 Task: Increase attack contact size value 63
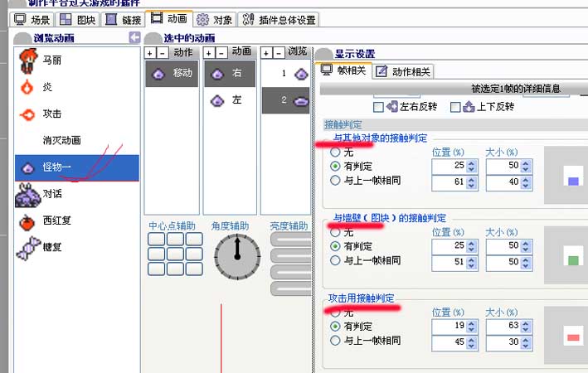pos(526,322)
